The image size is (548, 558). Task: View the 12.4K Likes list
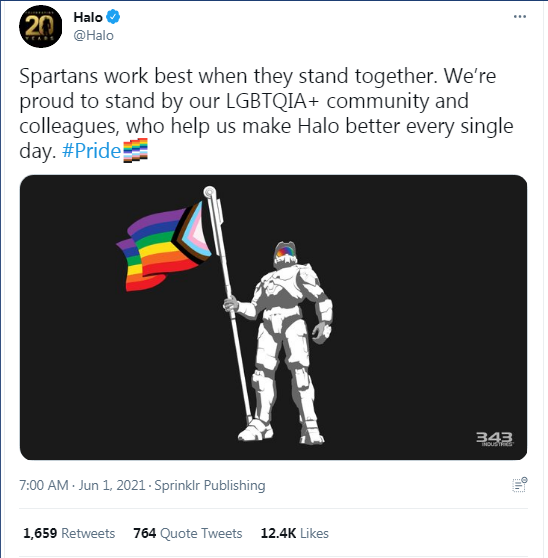294,533
